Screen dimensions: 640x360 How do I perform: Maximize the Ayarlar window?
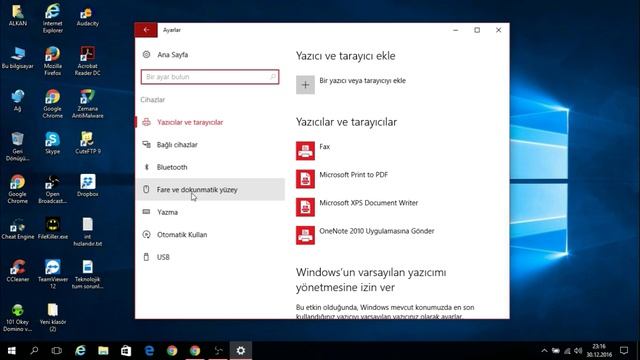click(x=477, y=30)
